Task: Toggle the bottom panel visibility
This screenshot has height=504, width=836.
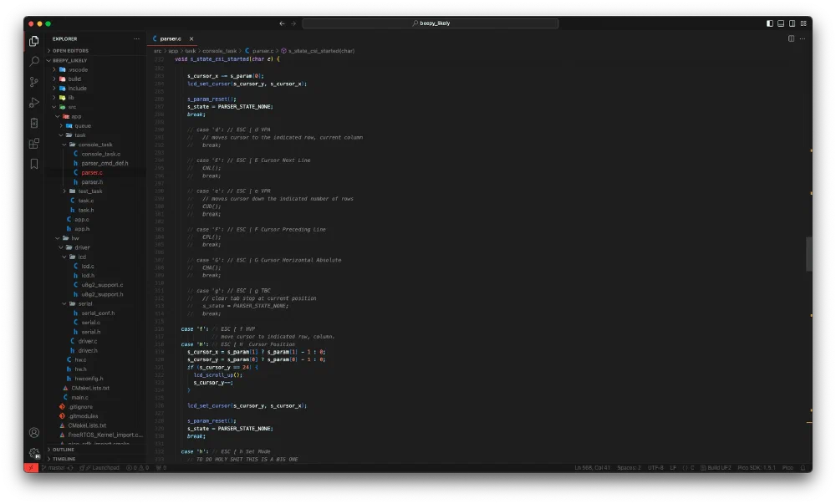Action: click(x=781, y=23)
